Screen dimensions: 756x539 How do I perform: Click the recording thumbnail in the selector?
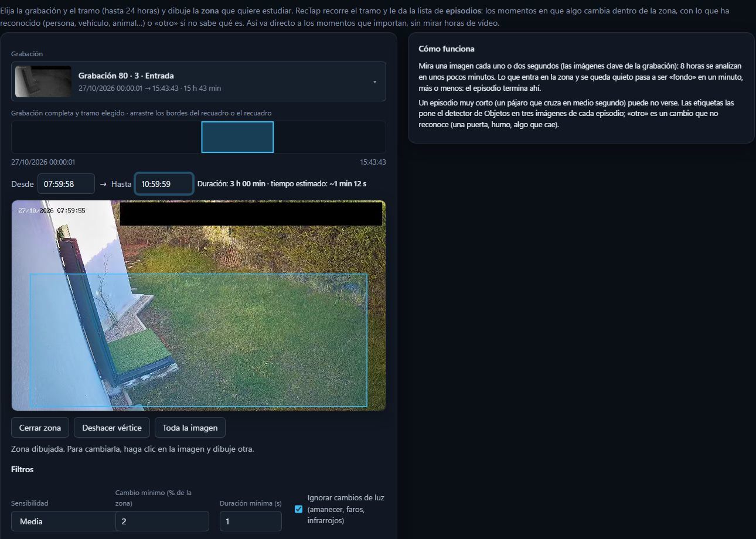click(x=43, y=81)
